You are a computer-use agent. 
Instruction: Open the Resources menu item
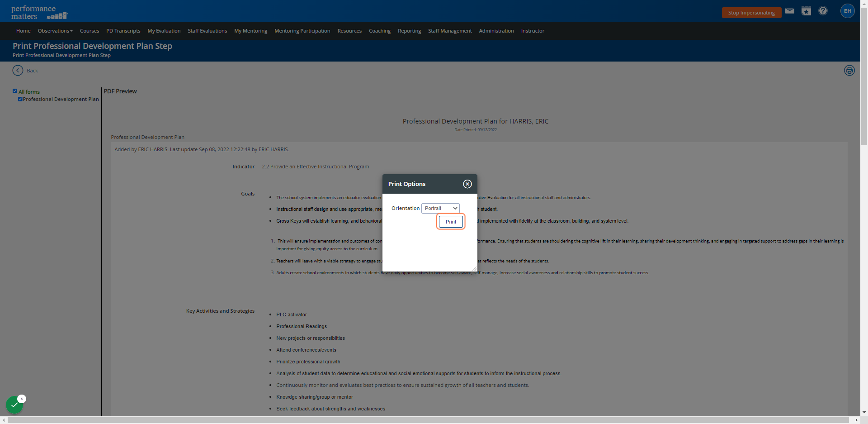(349, 31)
